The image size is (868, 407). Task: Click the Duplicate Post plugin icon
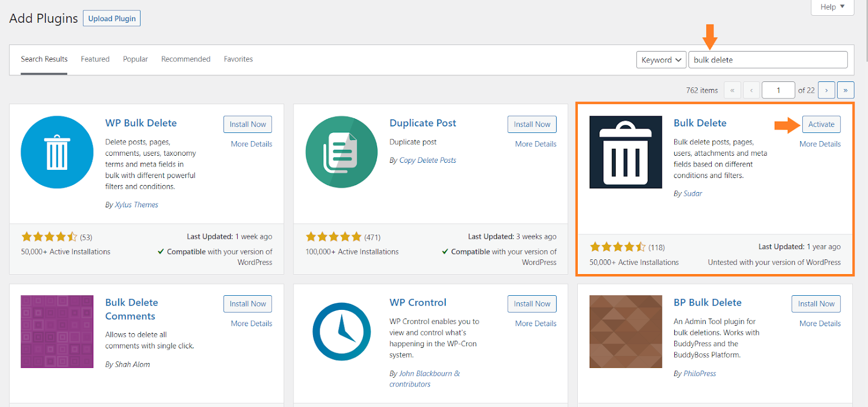coord(341,152)
